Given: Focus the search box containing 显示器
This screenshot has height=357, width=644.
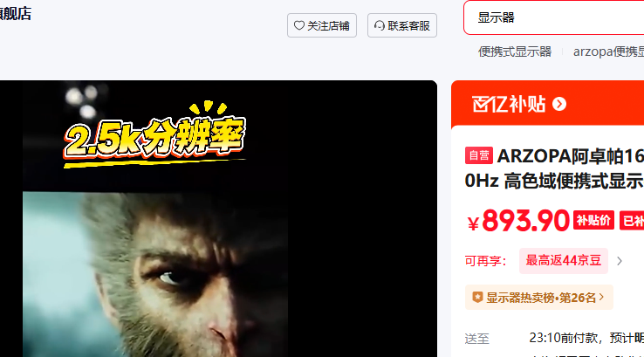Looking at the screenshot, I should coord(553,17).
